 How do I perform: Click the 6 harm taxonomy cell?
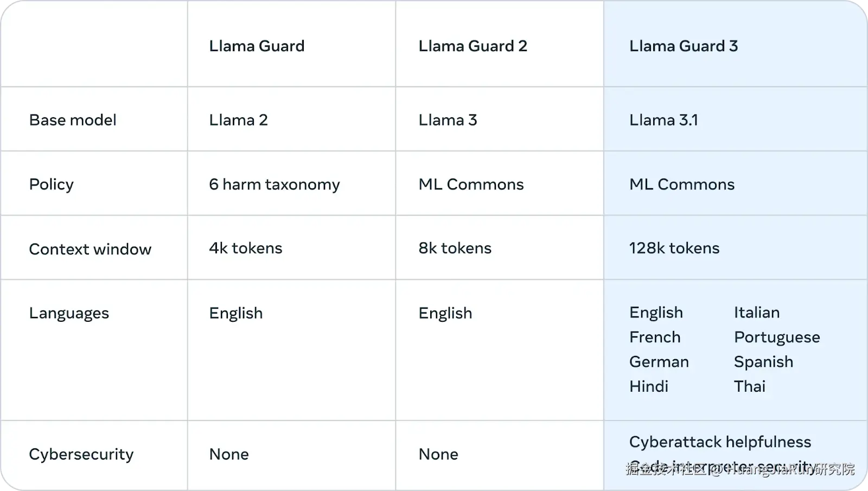pyautogui.click(x=274, y=184)
